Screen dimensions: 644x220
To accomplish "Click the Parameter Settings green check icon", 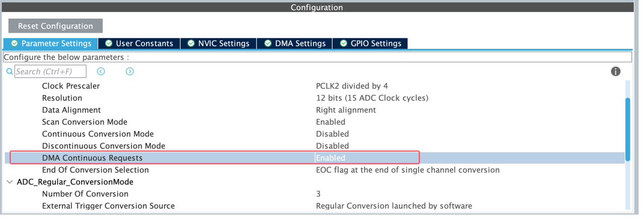I will coord(14,44).
